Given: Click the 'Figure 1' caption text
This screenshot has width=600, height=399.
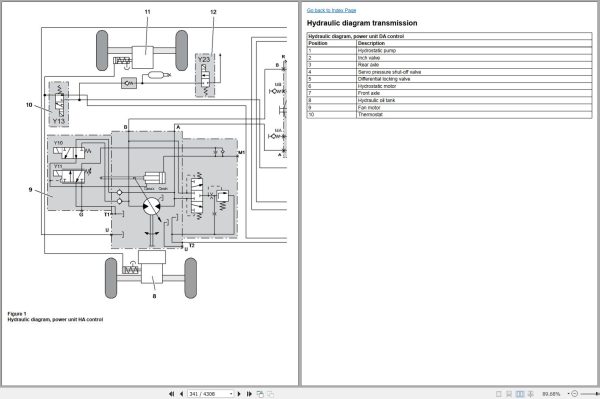Looking at the screenshot, I should click(17, 314).
